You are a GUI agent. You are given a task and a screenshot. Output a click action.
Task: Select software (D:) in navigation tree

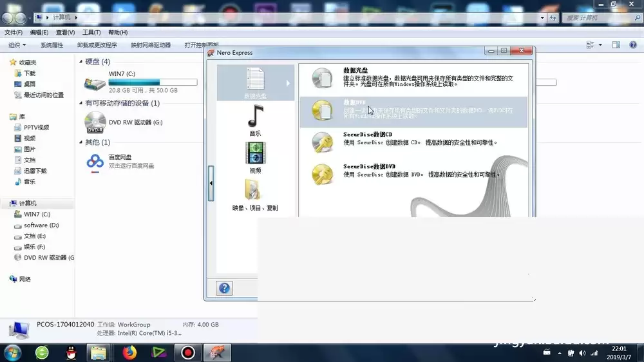[x=41, y=225]
